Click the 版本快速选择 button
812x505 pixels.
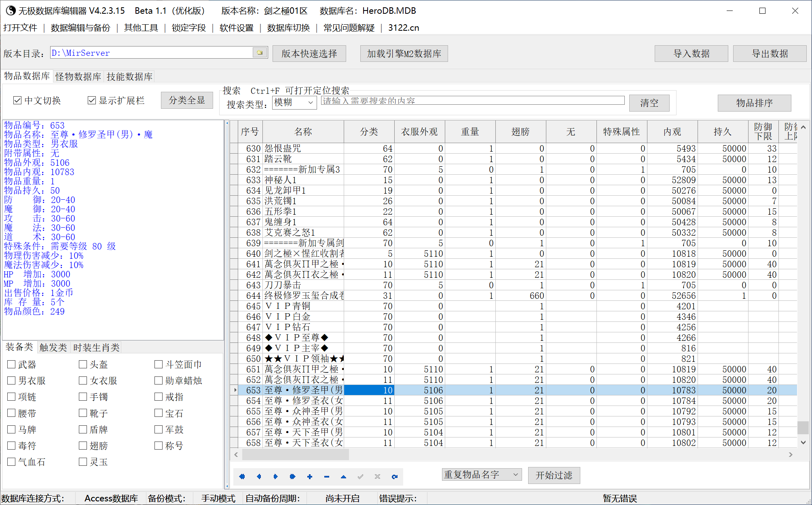pyautogui.click(x=309, y=54)
